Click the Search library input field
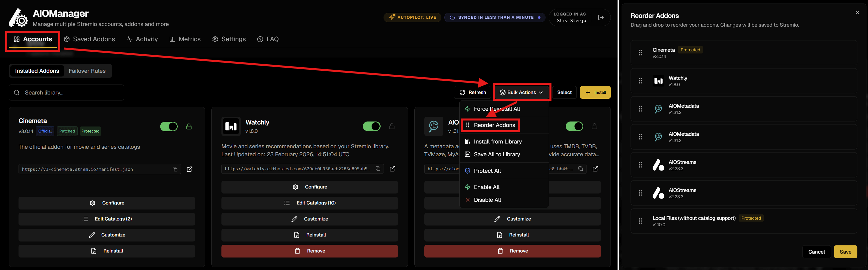This screenshot has width=868, height=270. (66, 92)
